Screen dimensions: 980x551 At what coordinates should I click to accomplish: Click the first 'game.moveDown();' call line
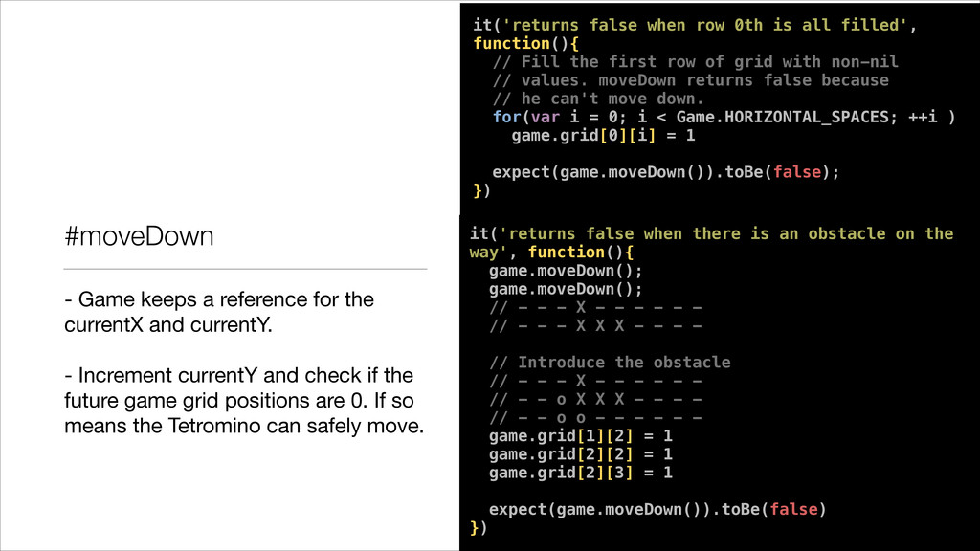tap(566, 271)
